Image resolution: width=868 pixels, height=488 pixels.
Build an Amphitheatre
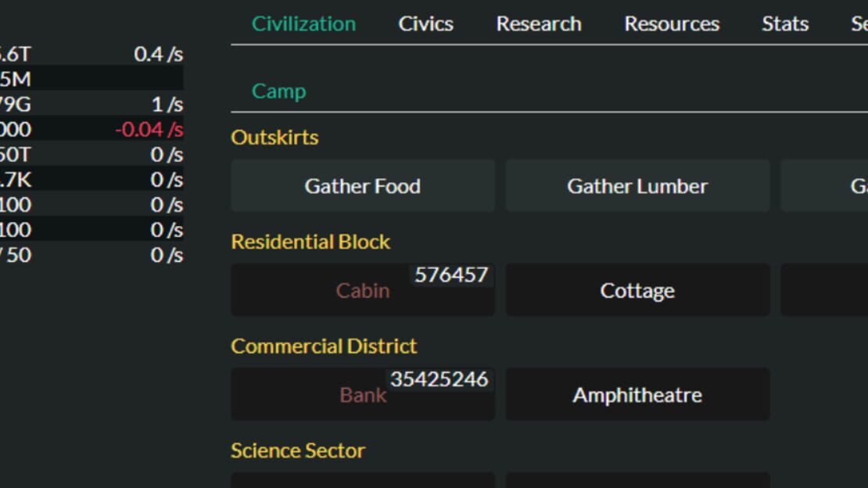pos(637,394)
